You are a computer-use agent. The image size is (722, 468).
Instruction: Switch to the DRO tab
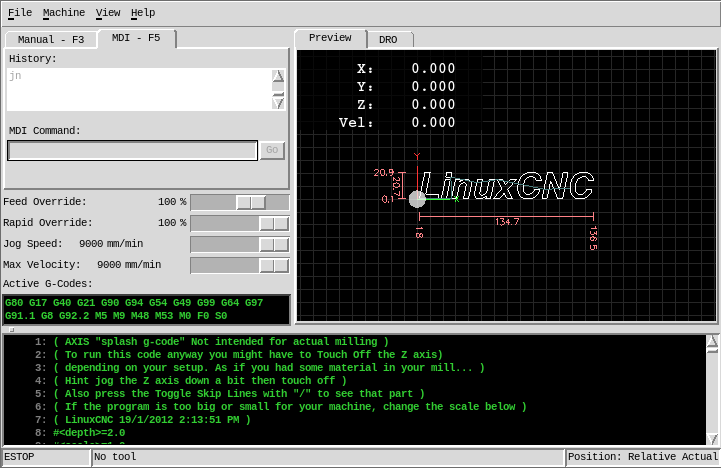(388, 40)
